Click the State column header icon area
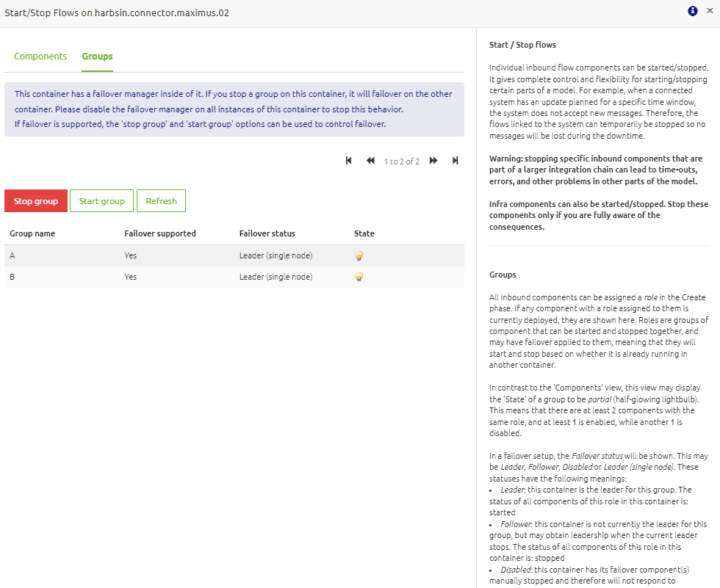 point(364,233)
